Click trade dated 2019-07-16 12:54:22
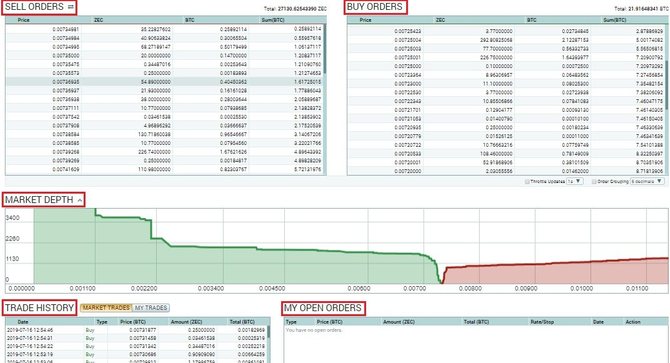Viewport: 670px width, 363px height. [x=137, y=346]
